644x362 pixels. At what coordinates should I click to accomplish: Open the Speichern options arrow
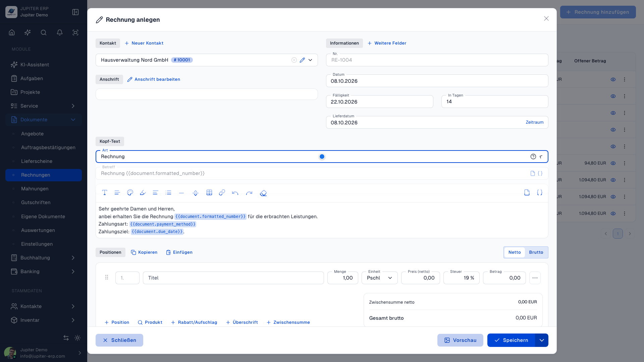542,340
